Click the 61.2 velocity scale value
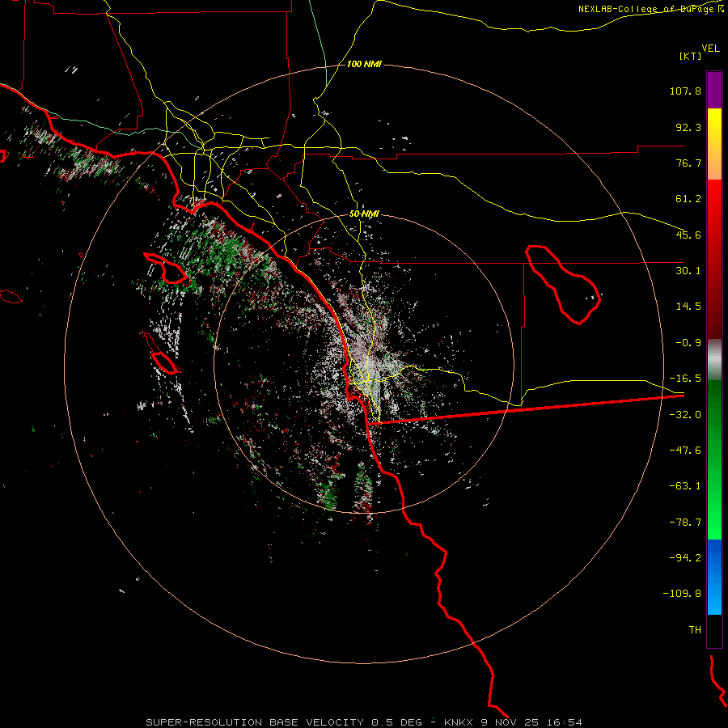728x728 pixels. pyautogui.click(x=688, y=199)
